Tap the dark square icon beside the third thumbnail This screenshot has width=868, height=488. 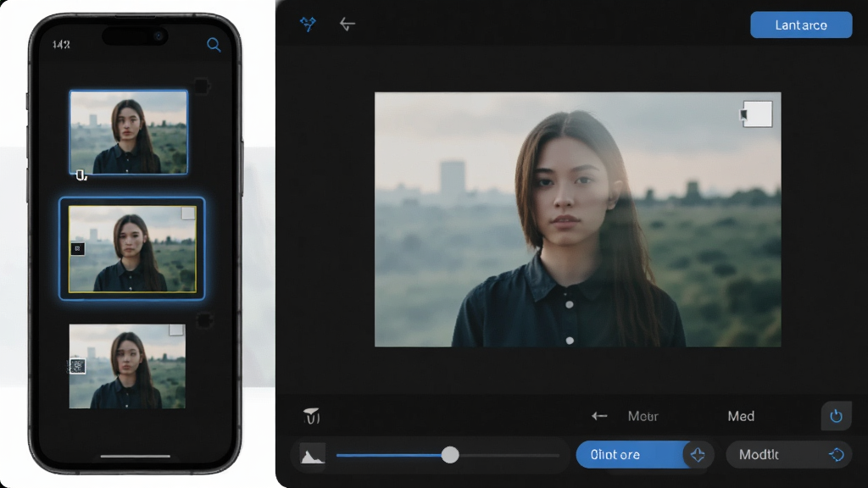point(204,320)
